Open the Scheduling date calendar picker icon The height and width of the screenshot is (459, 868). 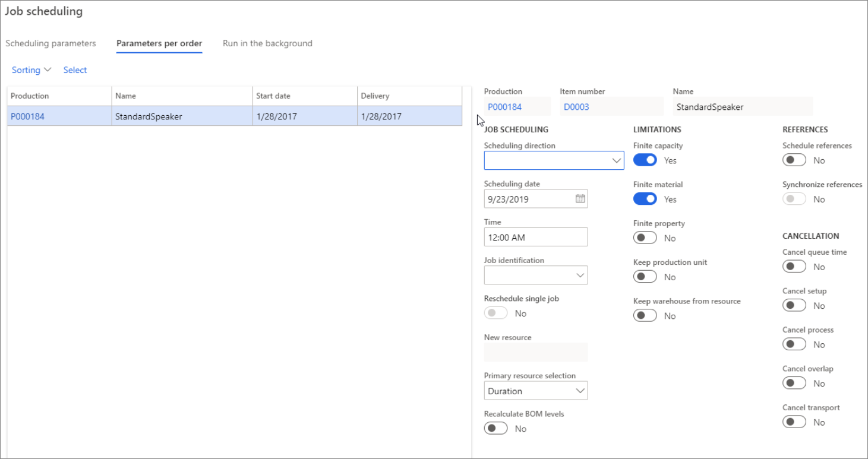pos(580,199)
